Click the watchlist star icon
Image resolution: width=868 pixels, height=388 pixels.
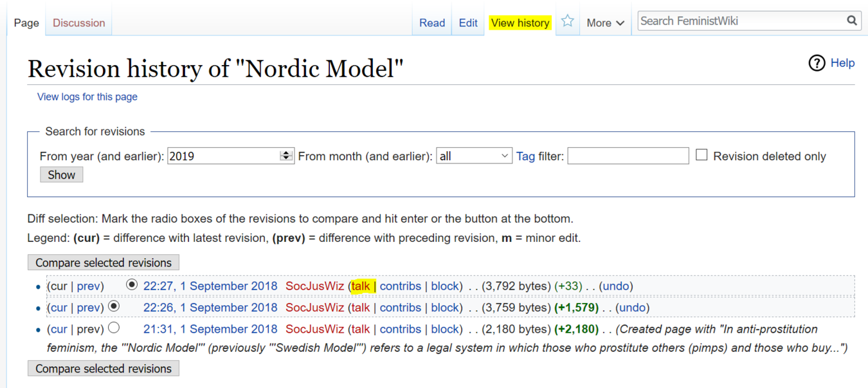coord(567,21)
